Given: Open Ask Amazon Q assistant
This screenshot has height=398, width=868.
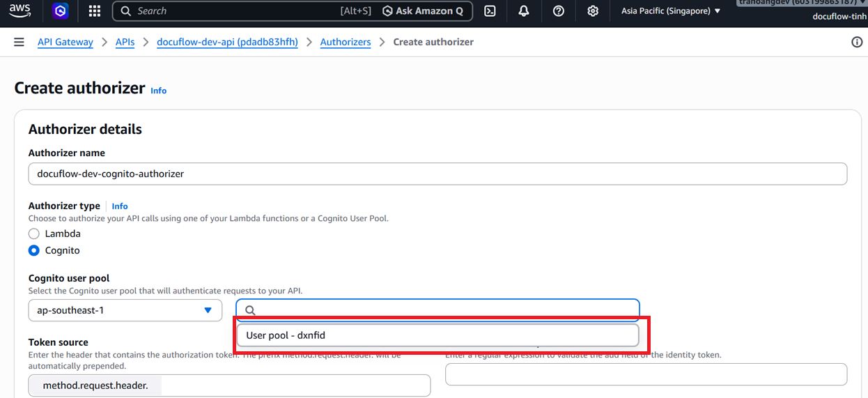Looking at the screenshot, I should 423,11.
